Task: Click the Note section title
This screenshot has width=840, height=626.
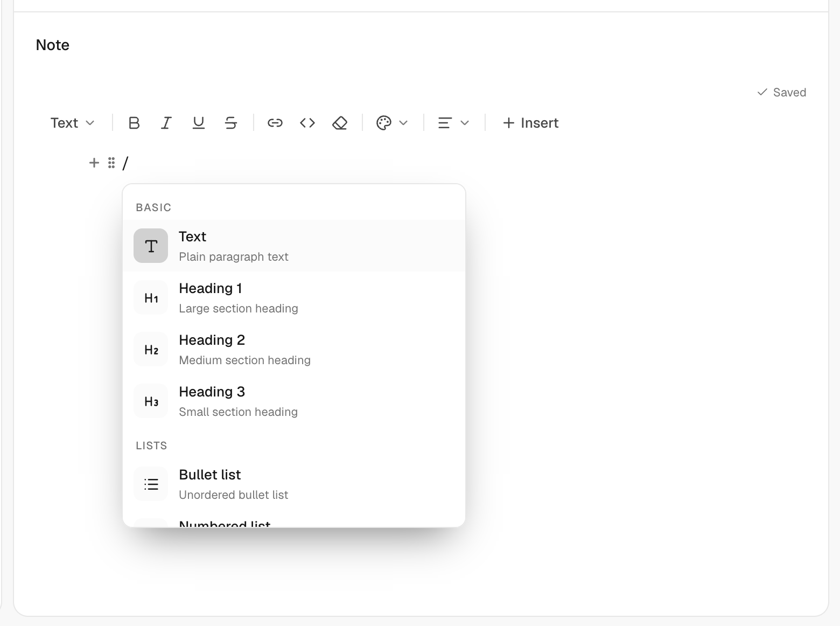Action: [53, 45]
